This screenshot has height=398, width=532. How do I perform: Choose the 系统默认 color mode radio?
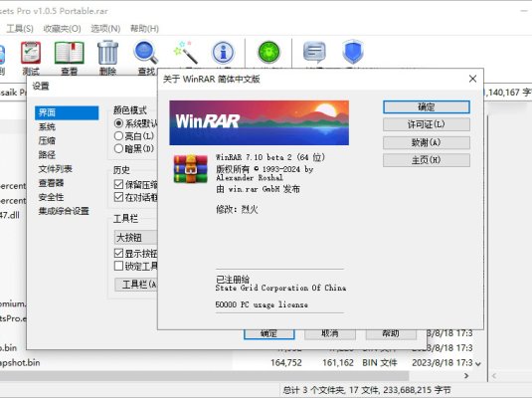[118, 123]
